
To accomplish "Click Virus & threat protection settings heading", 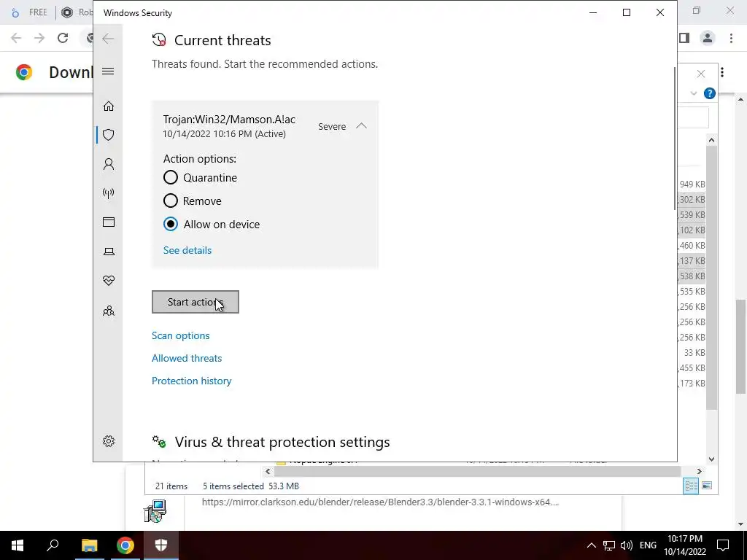I will pos(282,442).
